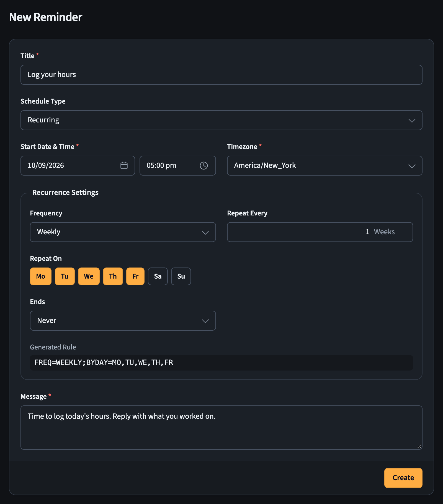
Task: Enable Sunday in Repeat On
Action: coord(181,276)
